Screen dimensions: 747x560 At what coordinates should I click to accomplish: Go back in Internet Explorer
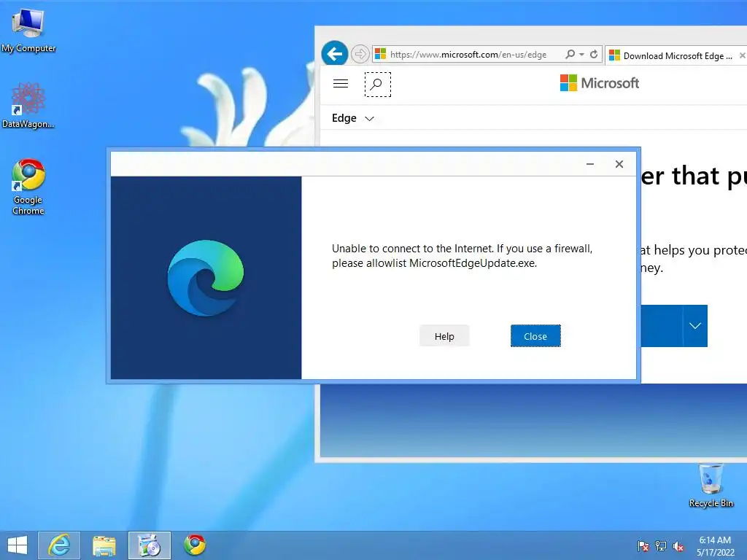[334, 54]
